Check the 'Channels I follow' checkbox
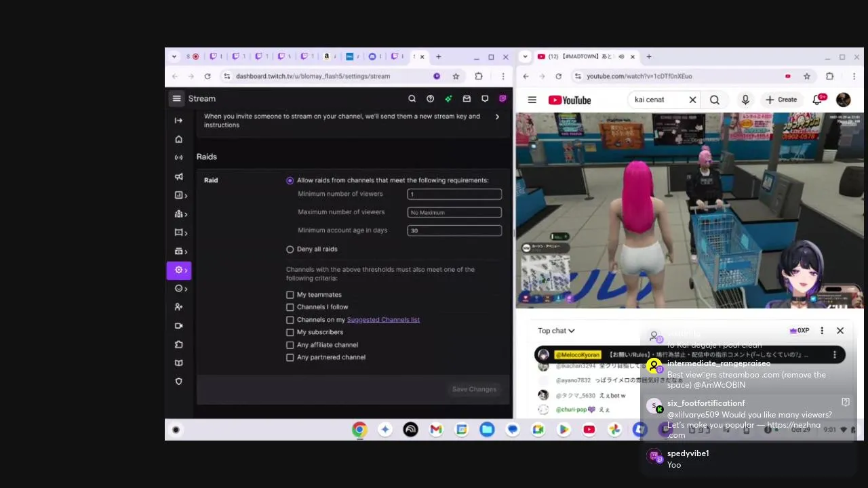The image size is (868, 488). pyautogui.click(x=290, y=307)
